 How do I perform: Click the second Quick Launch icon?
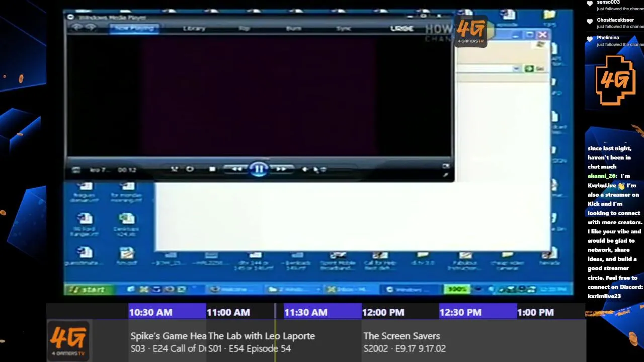tap(144, 289)
